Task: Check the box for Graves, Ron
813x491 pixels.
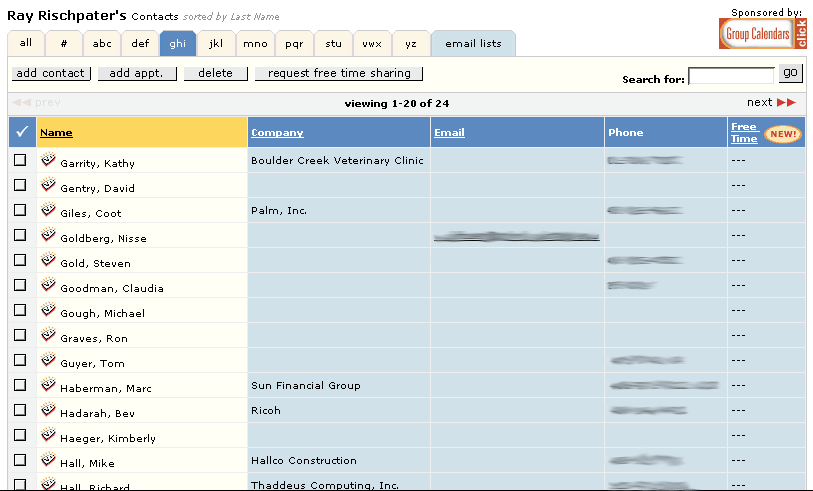Action: [x=20, y=335]
